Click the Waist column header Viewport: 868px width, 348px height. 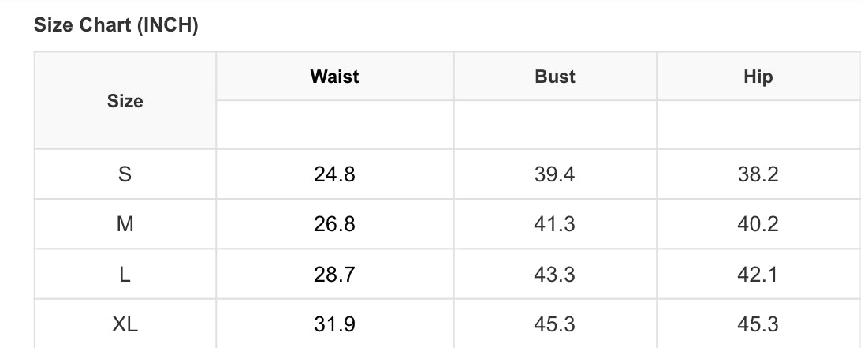pos(334,77)
